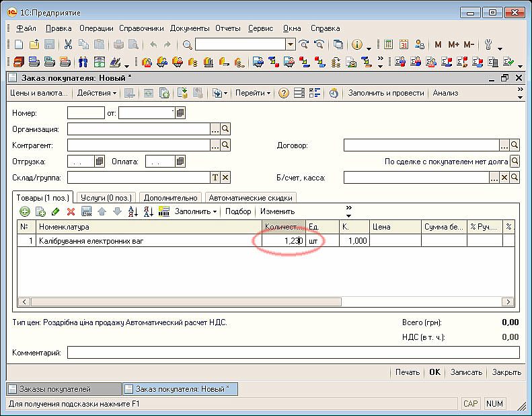Open the Перейти dropdown menu
Screen dimensions: 532x416
coord(253,93)
